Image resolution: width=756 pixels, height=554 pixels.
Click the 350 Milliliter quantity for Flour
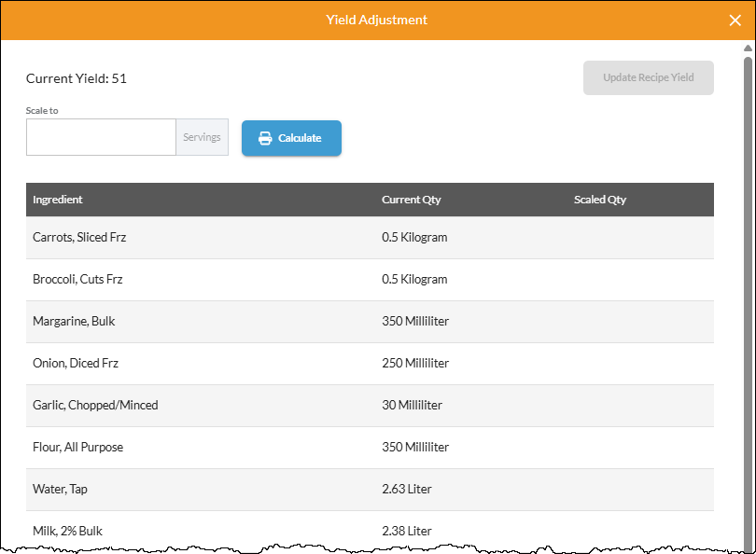tap(415, 447)
